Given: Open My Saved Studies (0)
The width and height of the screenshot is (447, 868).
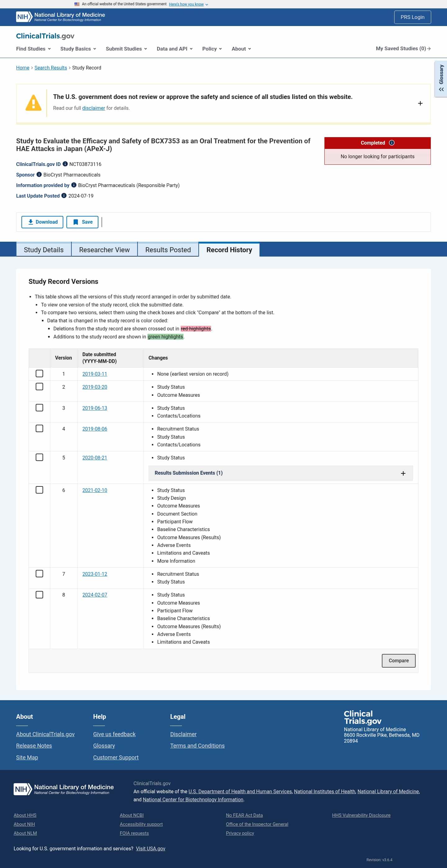Looking at the screenshot, I should coord(403,48).
